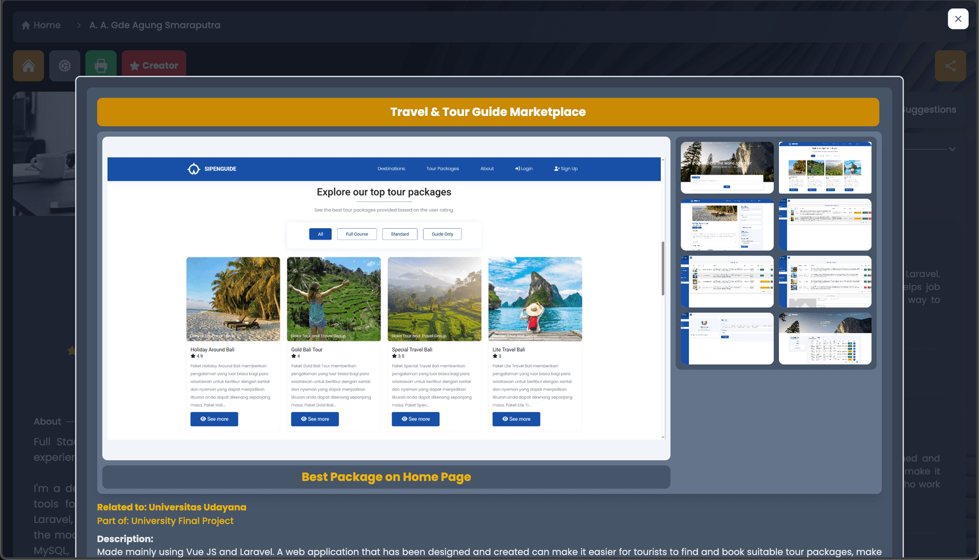Go to Home in the breadcrumb

coord(41,25)
